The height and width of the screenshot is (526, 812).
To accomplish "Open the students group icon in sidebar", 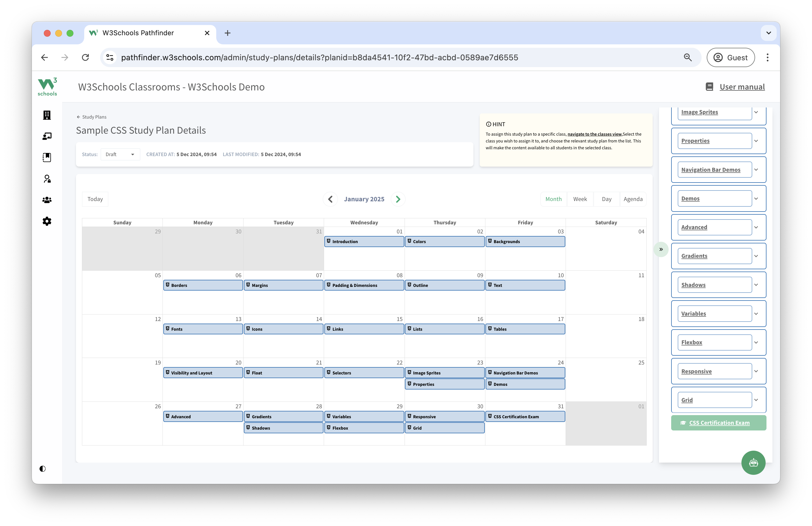I will (x=47, y=200).
